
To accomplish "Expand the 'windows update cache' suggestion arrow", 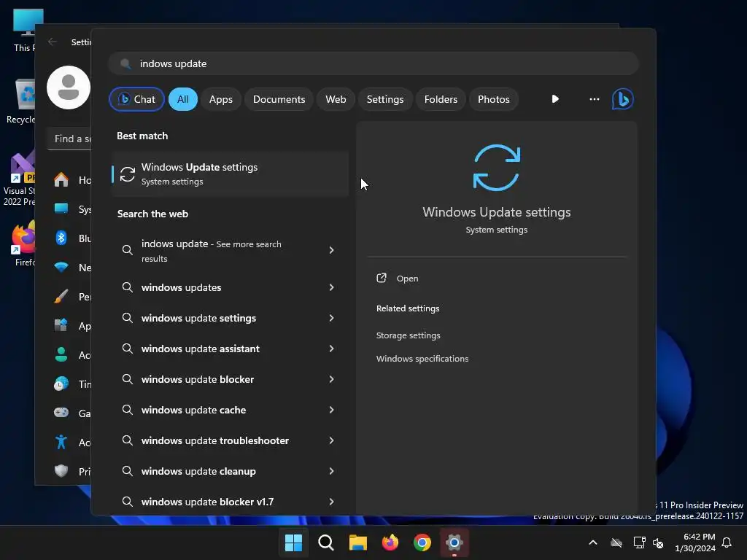I will 332,410.
